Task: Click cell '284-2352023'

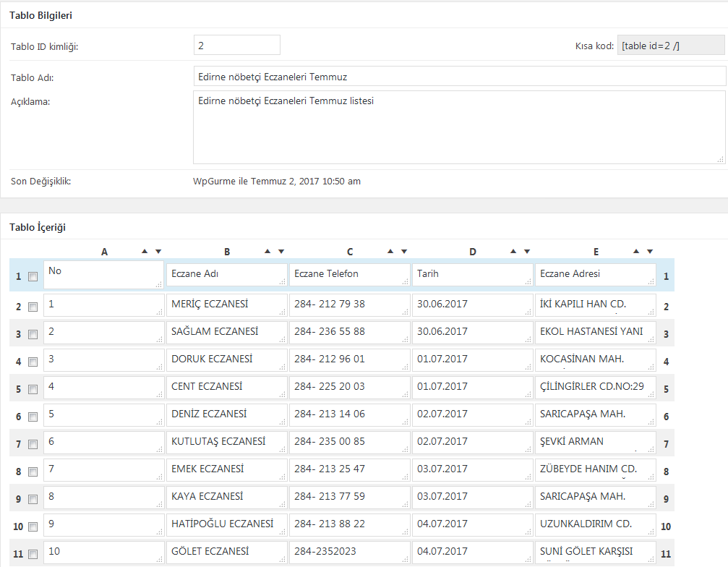Action: click(350, 552)
